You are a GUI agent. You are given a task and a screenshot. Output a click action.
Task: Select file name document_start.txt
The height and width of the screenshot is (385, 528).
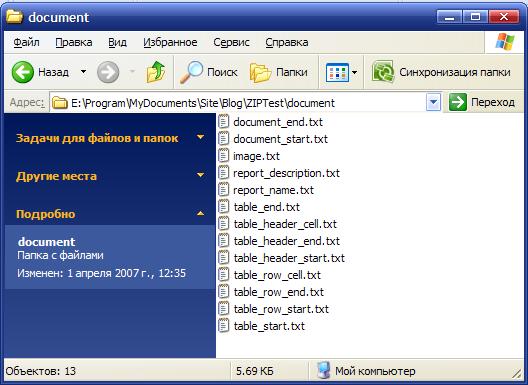(280, 139)
